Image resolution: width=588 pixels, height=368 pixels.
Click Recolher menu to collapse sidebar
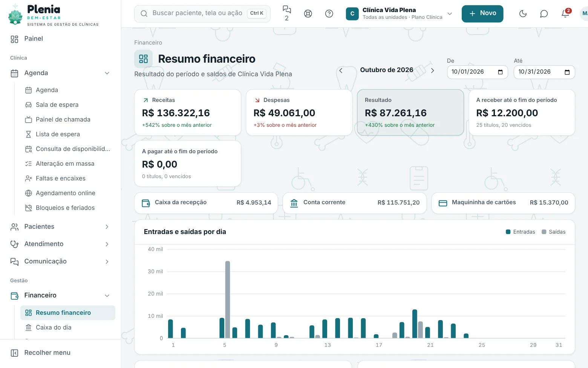[60, 353]
